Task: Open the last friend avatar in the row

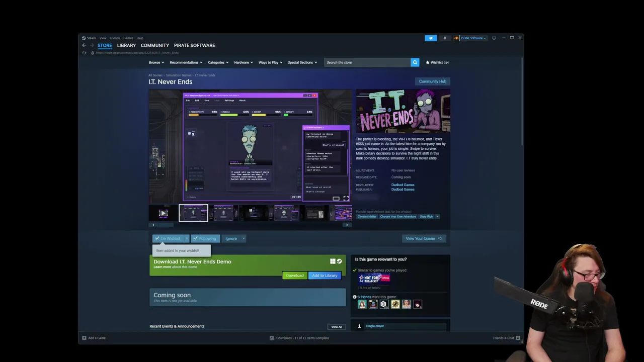Action: coord(418,304)
